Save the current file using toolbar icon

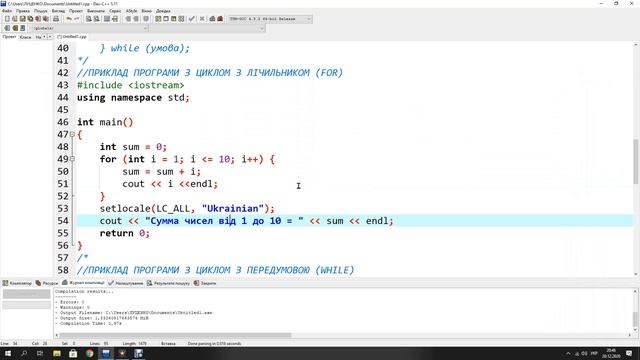[22, 19]
